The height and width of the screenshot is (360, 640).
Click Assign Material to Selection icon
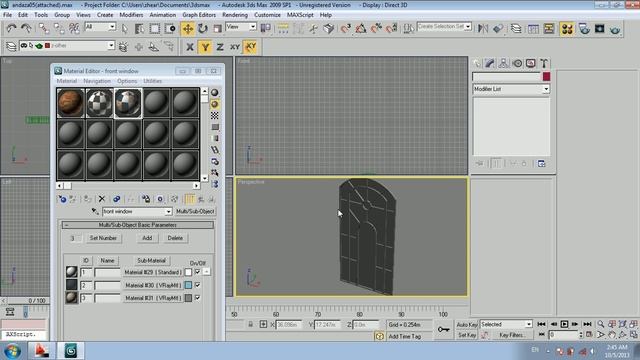click(x=87, y=199)
